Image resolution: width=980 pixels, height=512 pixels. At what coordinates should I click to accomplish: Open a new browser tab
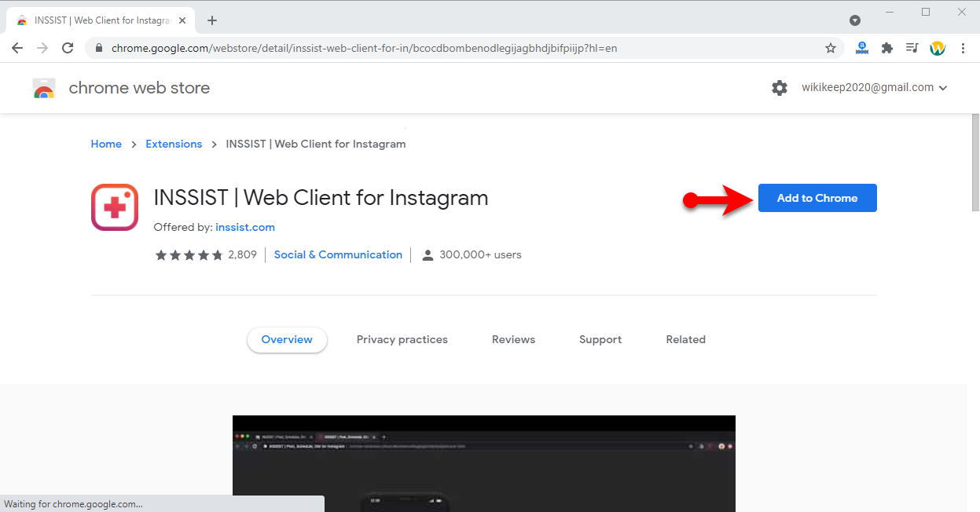click(212, 20)
